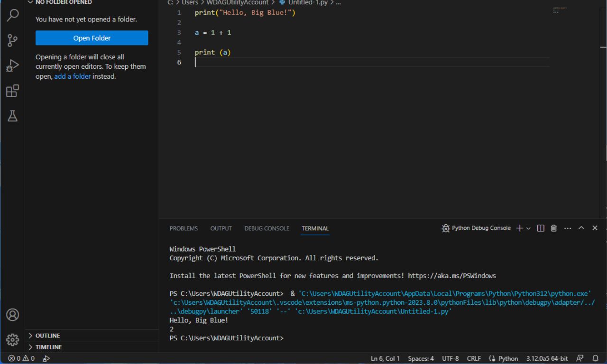Viewport: 607px width, 364px height.
Task: Open the new terminal launch profile dropdown
Action: 528,228
